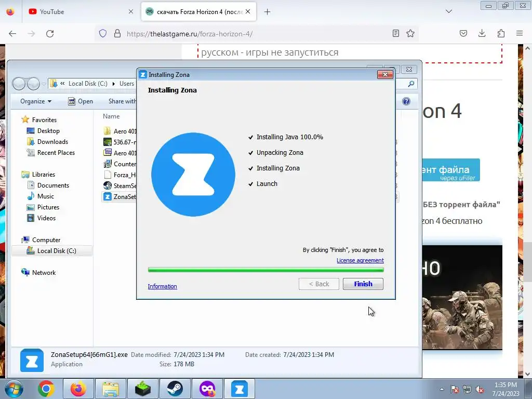Select the SteamSetup file in the list
The height and width of the screenshot is (399, 532).
tap(119, 185)
